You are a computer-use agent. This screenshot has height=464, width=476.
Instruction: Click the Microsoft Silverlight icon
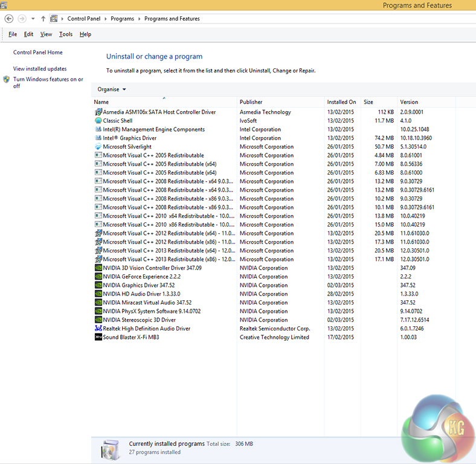(x=98, y=147)
